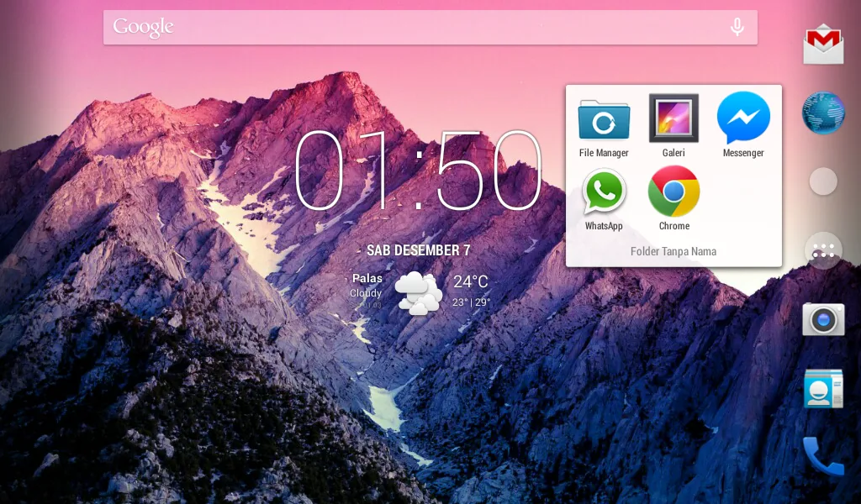Open the app drawer

click(x=823, y=250)
